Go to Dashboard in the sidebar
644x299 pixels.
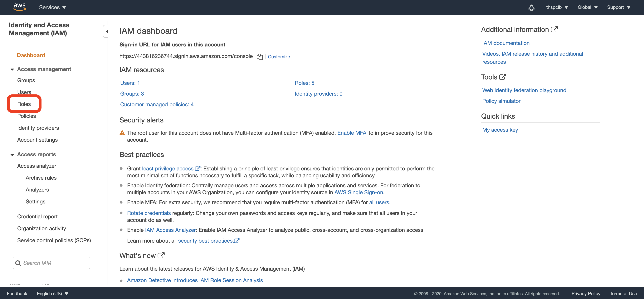coord(31,55)
